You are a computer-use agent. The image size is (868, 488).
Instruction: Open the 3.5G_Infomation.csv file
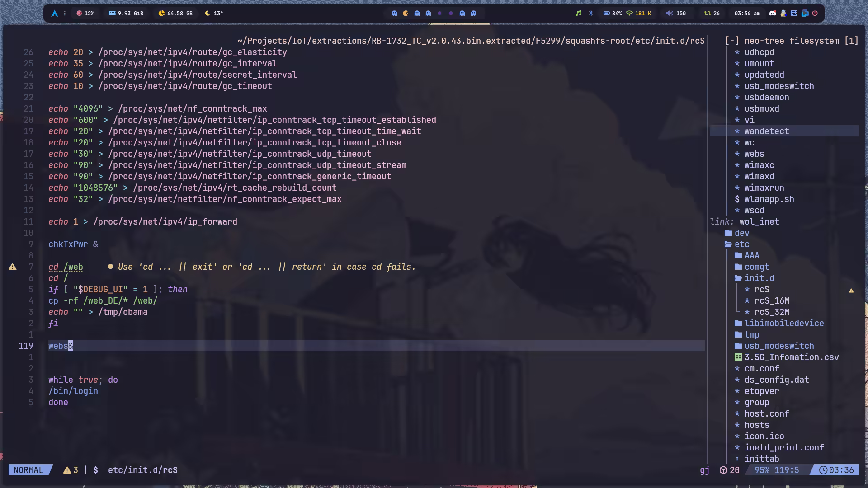click(x=791, y=357)
